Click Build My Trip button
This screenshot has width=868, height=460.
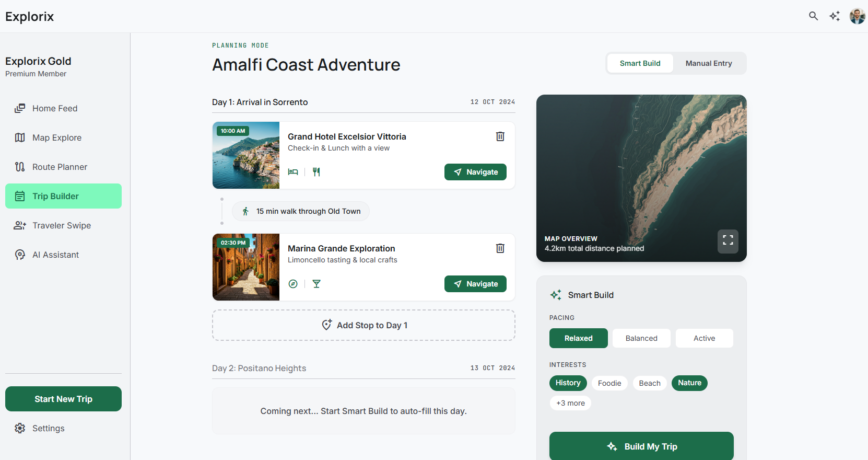[641, 446]
